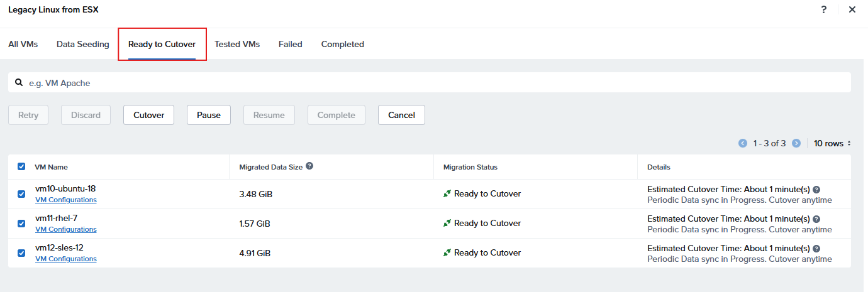Click help icon beside vm12-sles-12 cutover time
The width and height of the screenshot is (868, 292).
click(816, 249)
